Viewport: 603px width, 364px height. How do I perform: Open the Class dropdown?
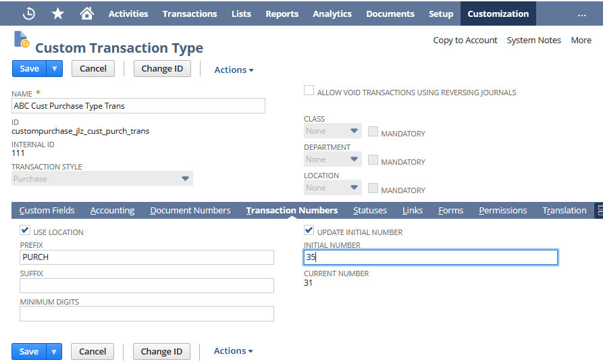(333, 131)
